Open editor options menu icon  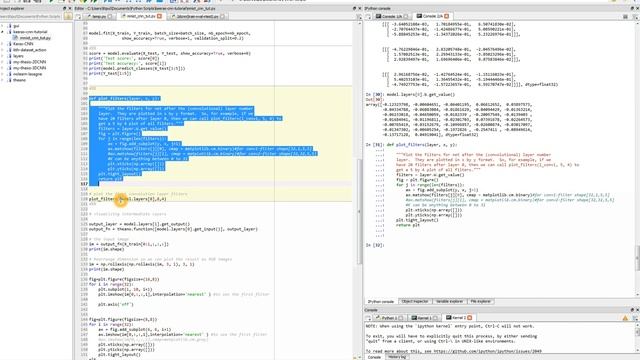(x=359, y=17)
